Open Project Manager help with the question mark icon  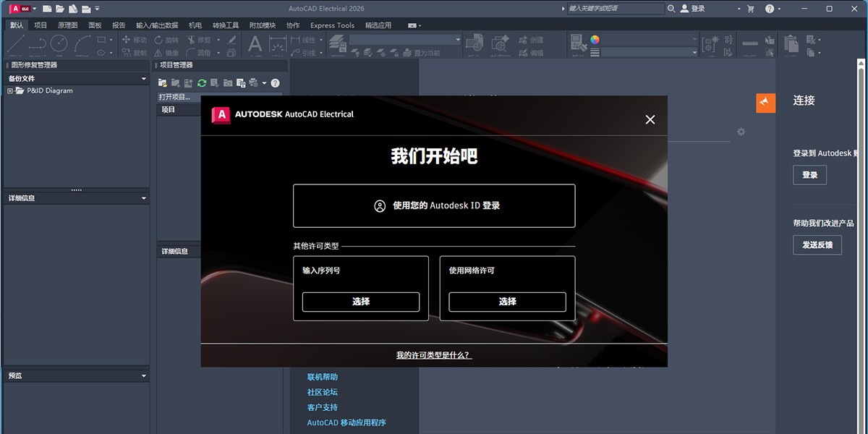point(276,82)
